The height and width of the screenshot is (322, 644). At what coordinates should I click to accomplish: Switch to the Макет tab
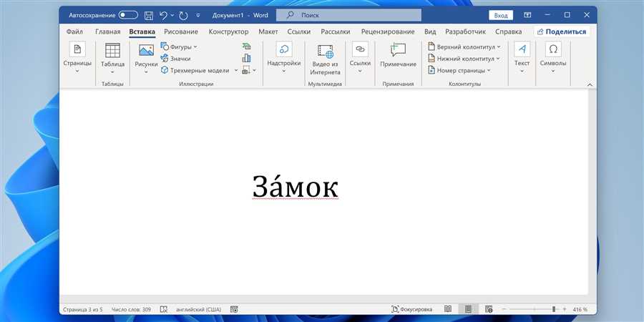tap(268, 31)
